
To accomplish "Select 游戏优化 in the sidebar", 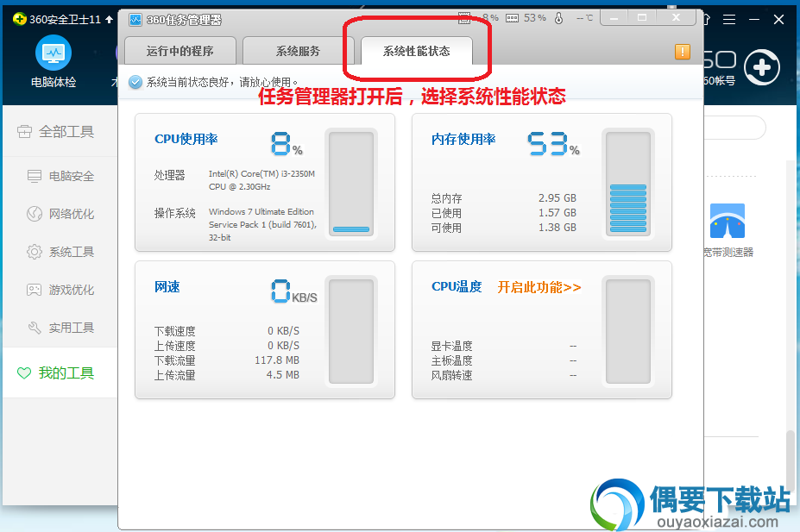I will pyautogui.click(x=60, y=290).
